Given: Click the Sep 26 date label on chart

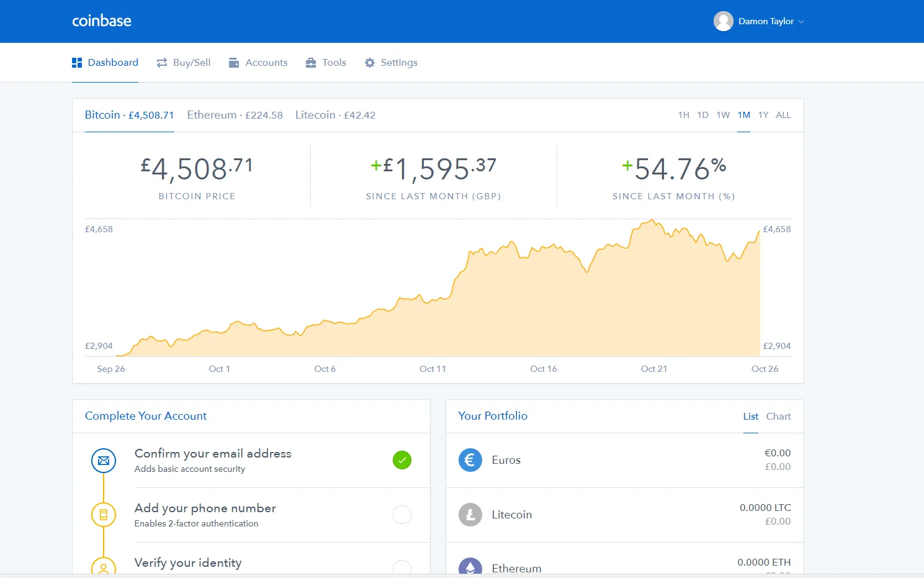Looking at the screenshot, I should (111, 369).
